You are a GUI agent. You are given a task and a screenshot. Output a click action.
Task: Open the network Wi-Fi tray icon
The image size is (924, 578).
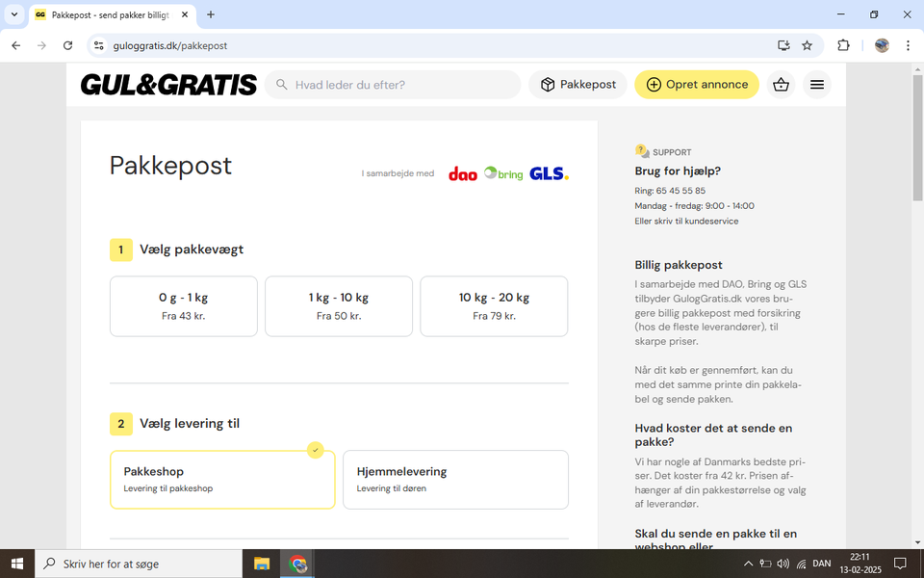click(x=801, y=564)
